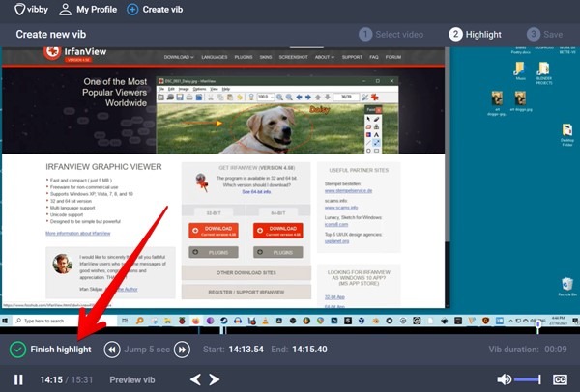580x392 pixels.
Task: Click the Plugins button under 64-BIT
Action: coord(278,252)
